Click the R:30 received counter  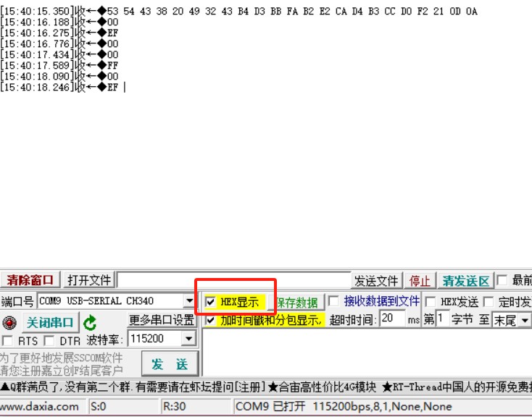(175, 406)
